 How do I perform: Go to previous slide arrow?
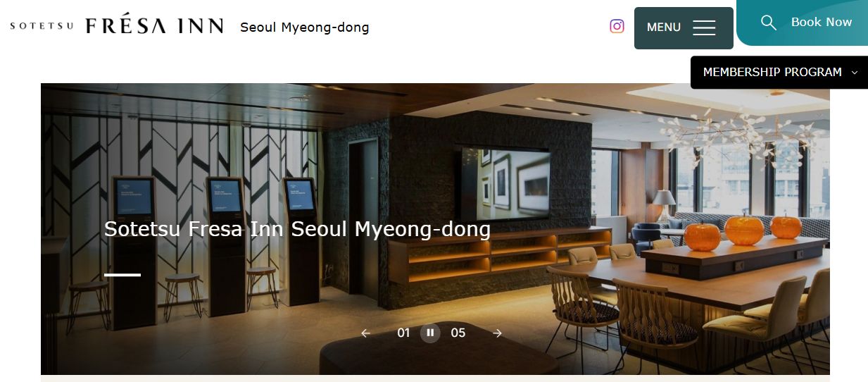[x=365, y=333]
